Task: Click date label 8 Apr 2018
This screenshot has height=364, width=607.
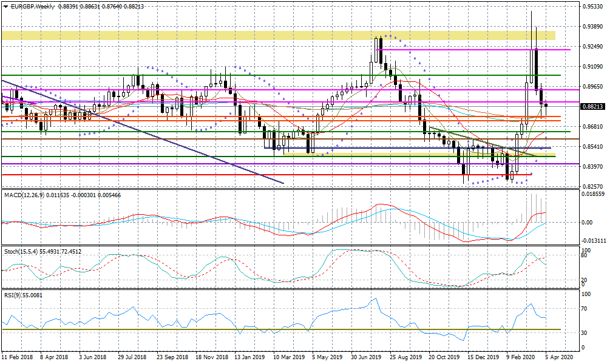Action: pos(54,357)
